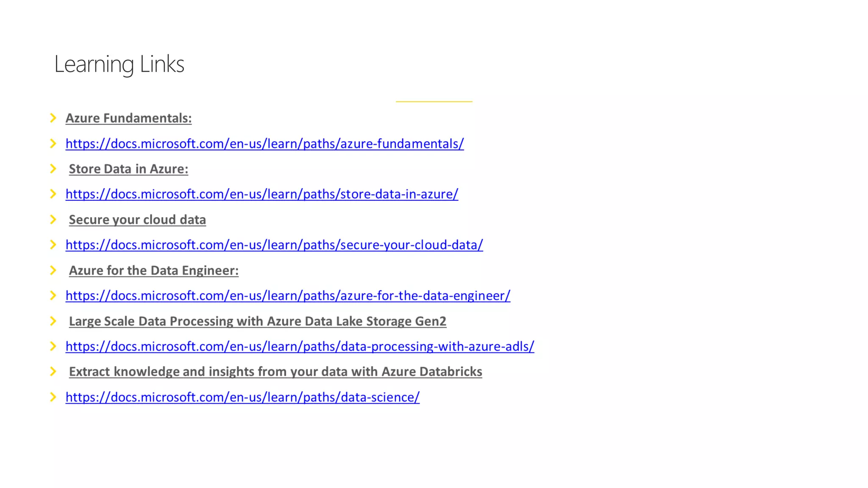Click the "Learning Links" slide title

coord(119,64)
